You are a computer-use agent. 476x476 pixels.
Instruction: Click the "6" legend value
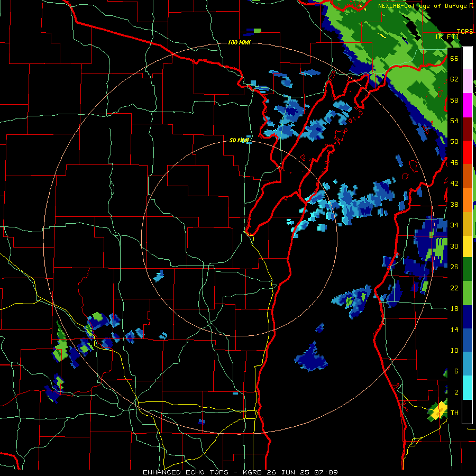point(456,371)
